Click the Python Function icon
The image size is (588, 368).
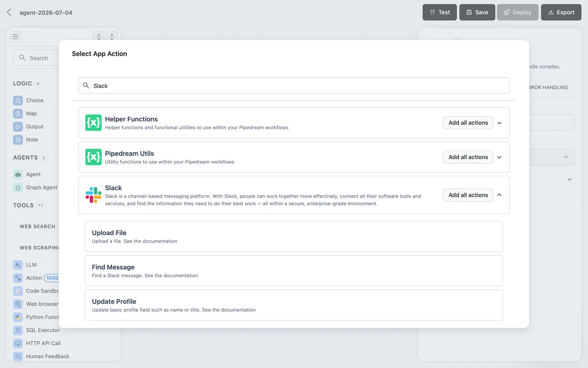(18, 317)
